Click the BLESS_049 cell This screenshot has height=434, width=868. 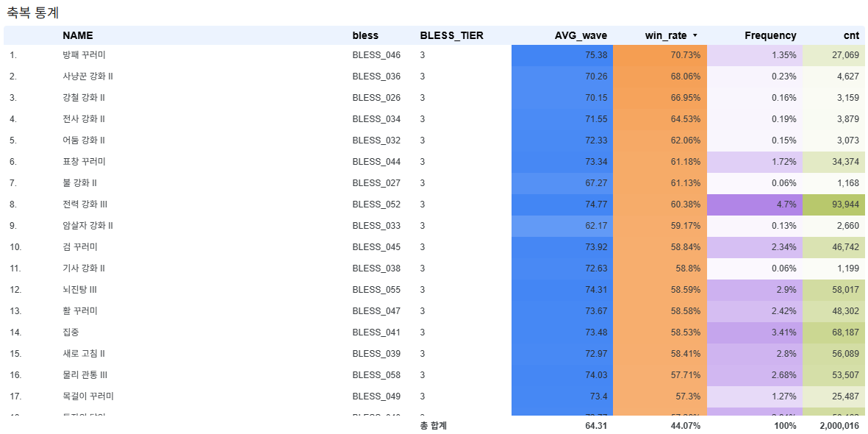click(376, 396)
